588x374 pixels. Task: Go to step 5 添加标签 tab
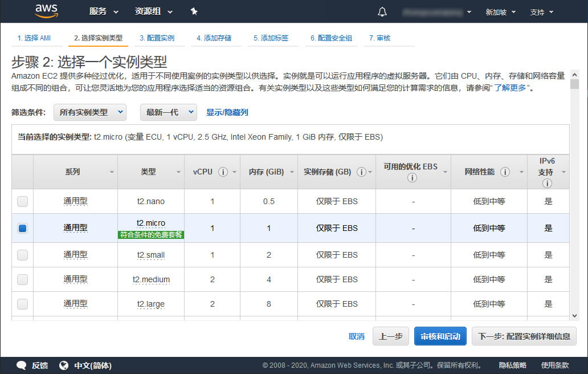click(x=271, y=38)
